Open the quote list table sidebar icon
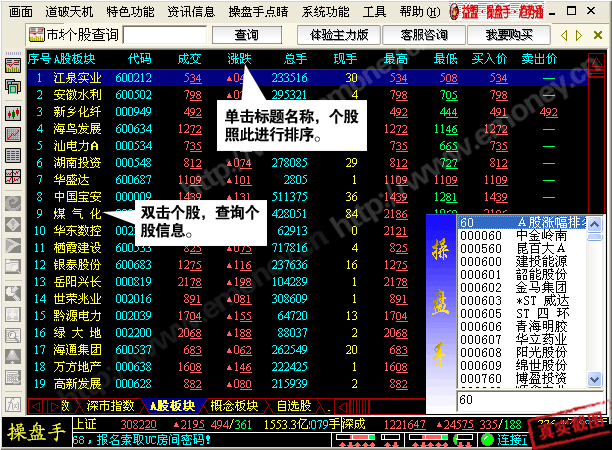The image size is (612, 450). (x=14, y=155)
